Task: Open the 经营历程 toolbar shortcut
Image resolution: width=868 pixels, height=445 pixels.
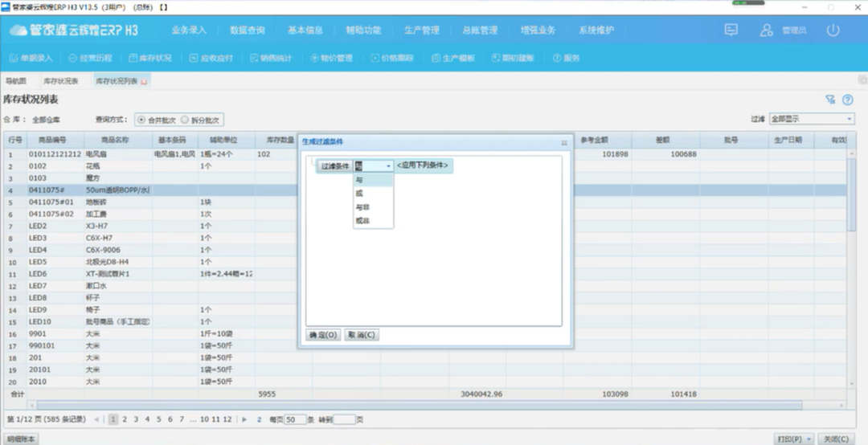Action: [x=90, y=58]
